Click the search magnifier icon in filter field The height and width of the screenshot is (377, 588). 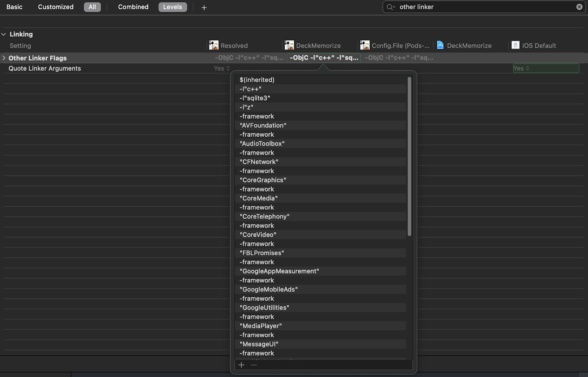click(390, 7)
